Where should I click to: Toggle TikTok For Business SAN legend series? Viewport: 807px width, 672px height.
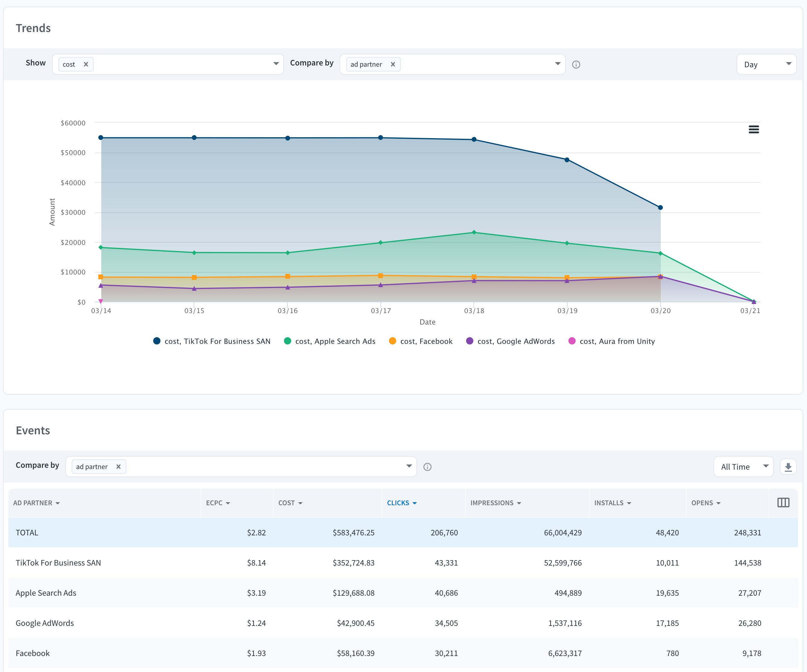(212, 341)
